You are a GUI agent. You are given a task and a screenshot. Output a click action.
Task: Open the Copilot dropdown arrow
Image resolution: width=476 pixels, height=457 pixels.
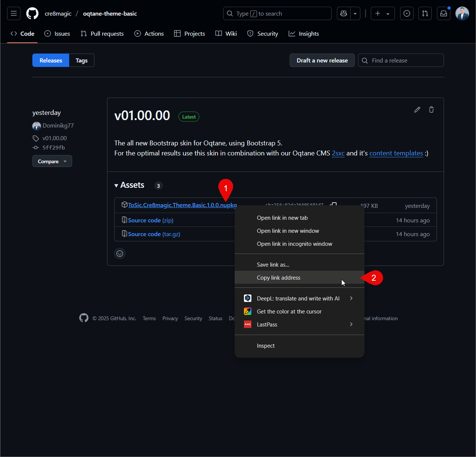point(355,13)
